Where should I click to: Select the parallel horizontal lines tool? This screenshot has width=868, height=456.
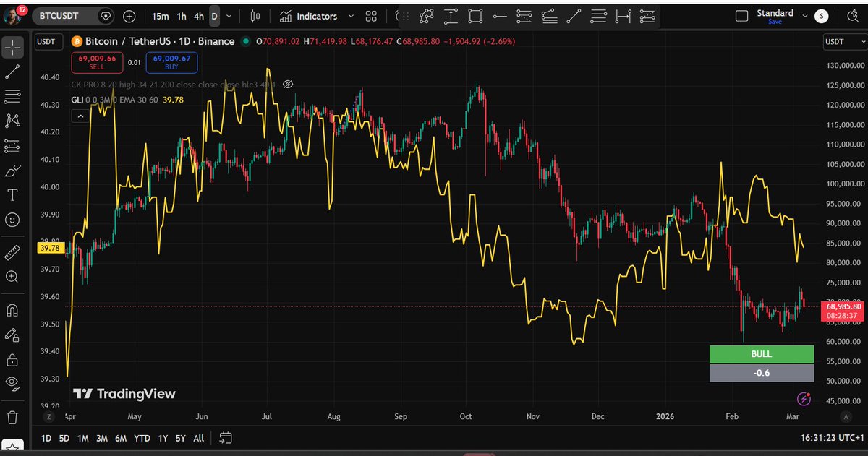[598, 15]
